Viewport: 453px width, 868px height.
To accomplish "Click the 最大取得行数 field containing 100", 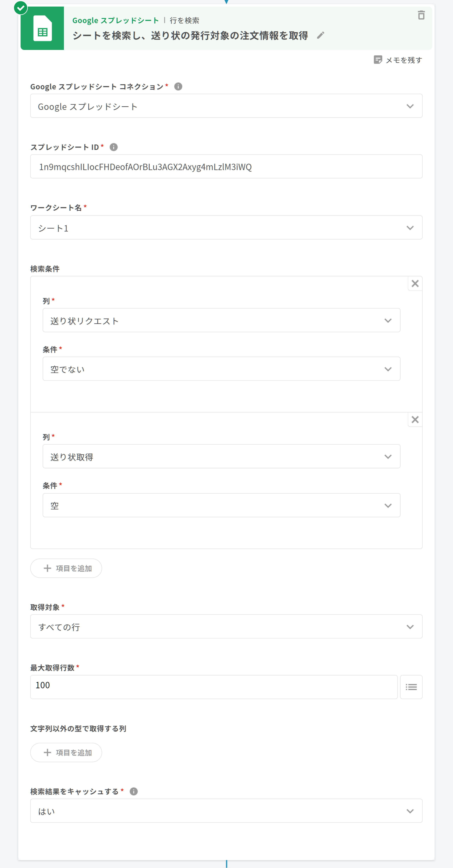I will 214,687.
